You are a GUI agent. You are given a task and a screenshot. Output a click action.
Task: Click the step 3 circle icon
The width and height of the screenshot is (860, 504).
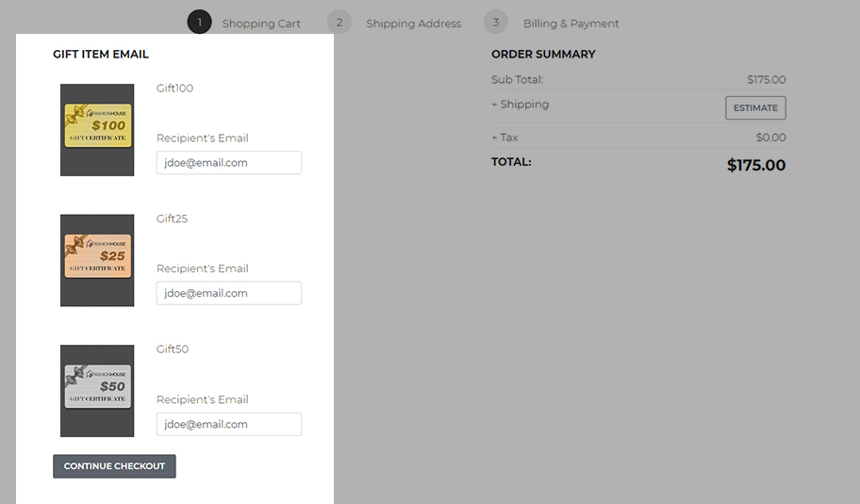click(x=495, y=23)
